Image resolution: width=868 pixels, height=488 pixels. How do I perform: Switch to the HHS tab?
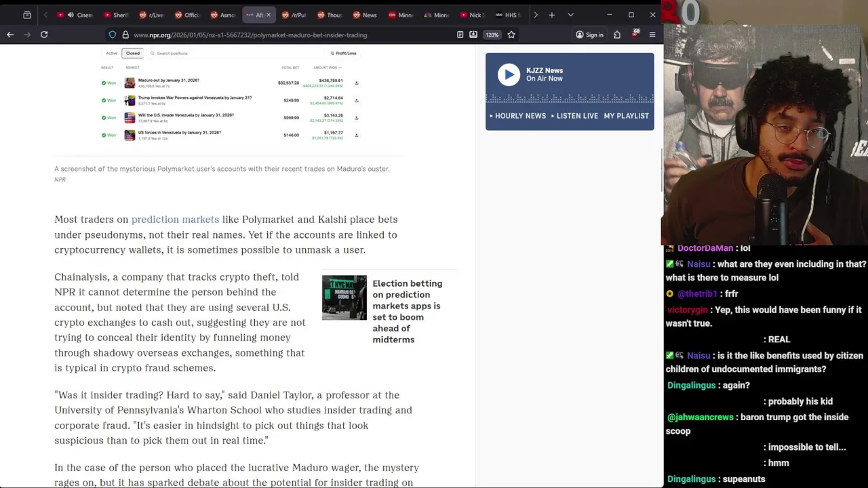coord(508,15)
